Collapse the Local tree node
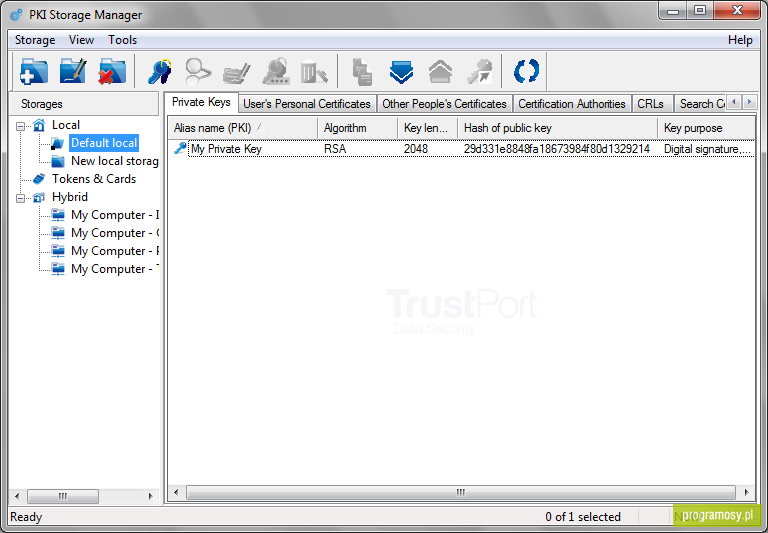The width and height of the screenshot is (768, 533). [x=20, y=126]
